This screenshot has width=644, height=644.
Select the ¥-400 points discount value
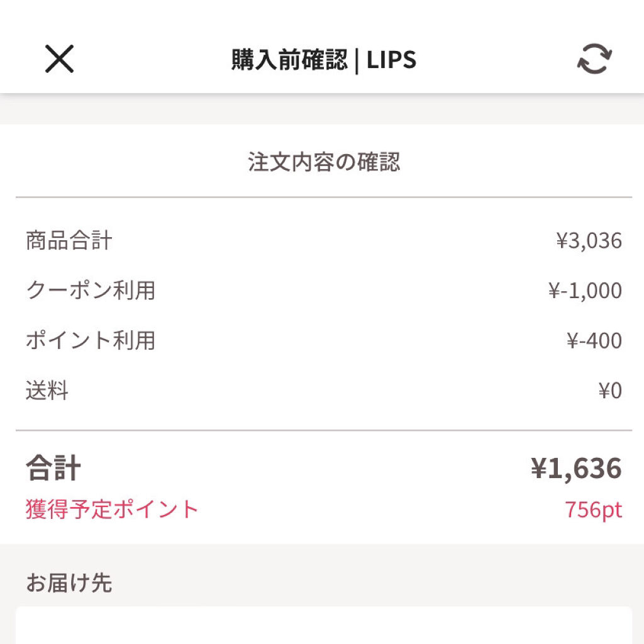coord(594,341)
